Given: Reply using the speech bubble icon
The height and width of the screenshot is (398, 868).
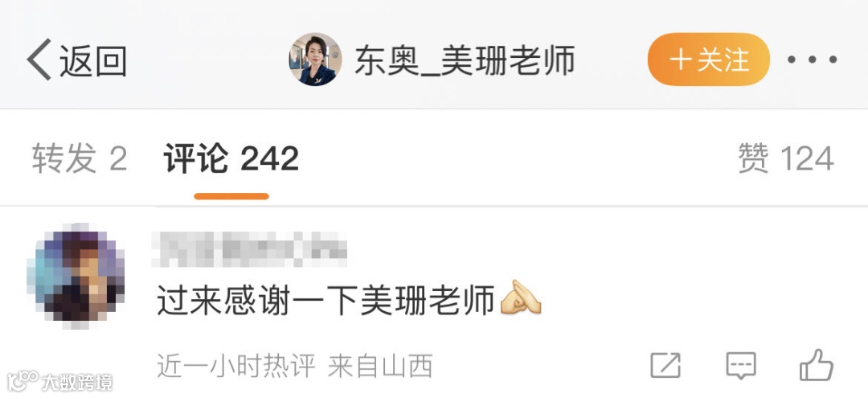Looking at the screenshot, I should tap(741, 365).
